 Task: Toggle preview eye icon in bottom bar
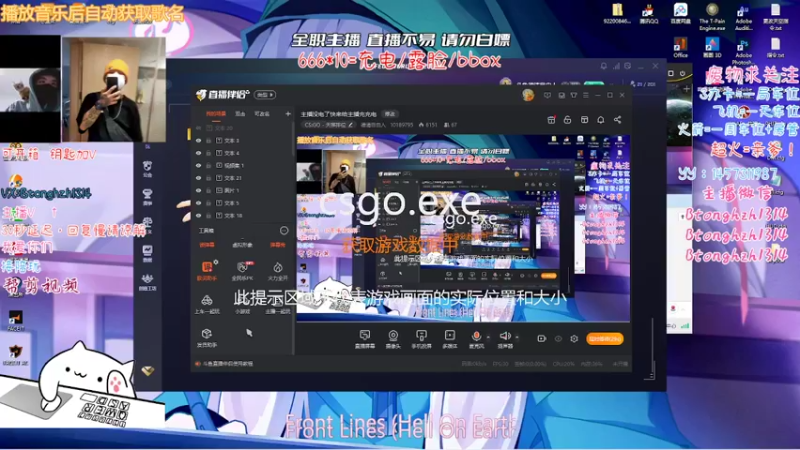click(558, 338)
